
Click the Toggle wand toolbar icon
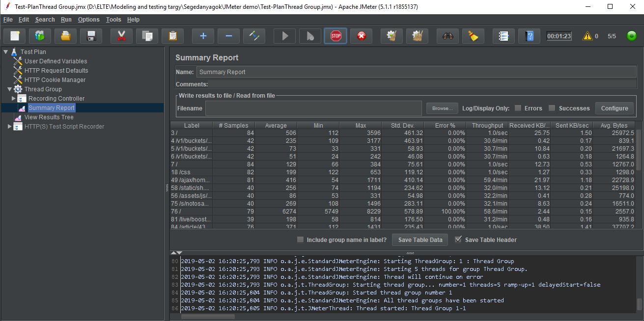[x=254, y=36]
